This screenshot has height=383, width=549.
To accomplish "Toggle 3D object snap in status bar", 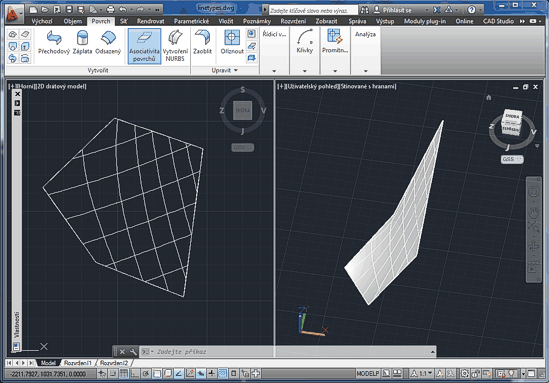I will [x=168, y=374].
